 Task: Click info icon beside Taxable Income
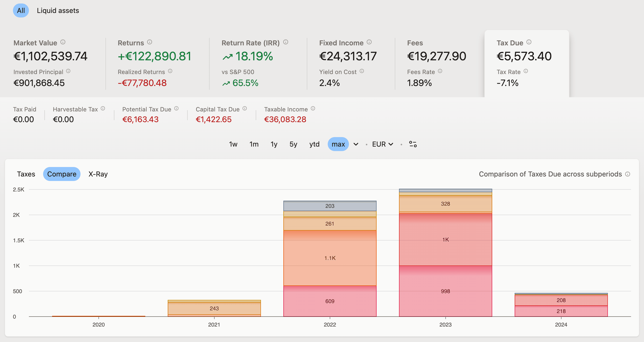tap(313, 108)
